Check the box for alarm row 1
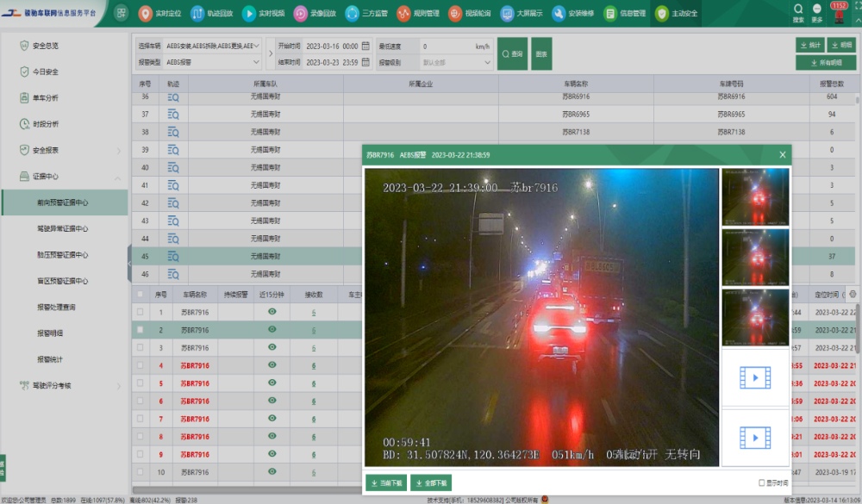 (141, 312)
